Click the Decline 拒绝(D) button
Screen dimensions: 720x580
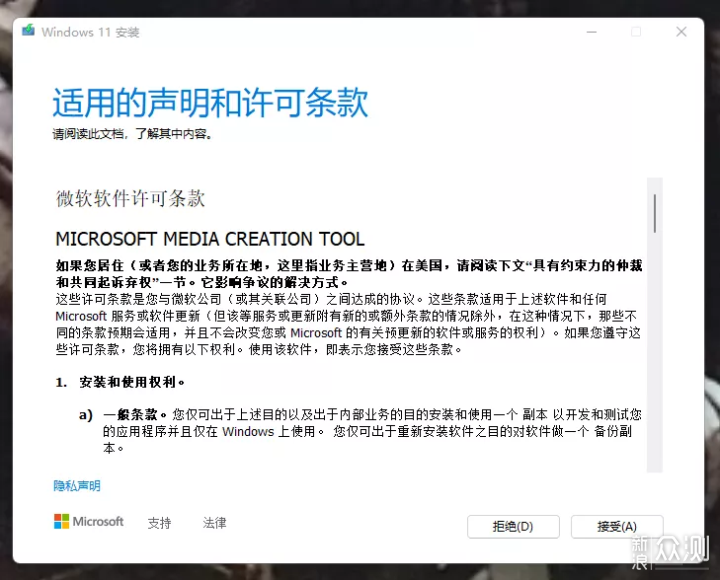coord(513,526)
